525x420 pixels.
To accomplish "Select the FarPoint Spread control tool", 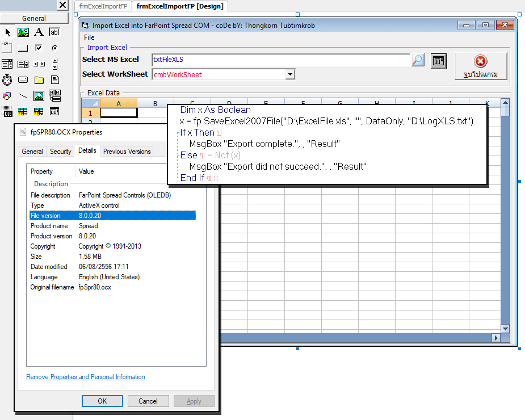I will coord(23,112).
